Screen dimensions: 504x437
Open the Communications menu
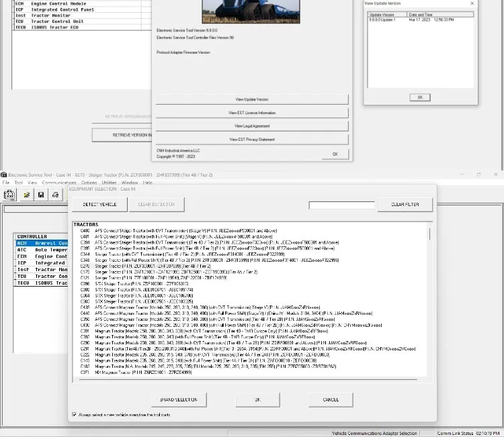pos(59,183)
